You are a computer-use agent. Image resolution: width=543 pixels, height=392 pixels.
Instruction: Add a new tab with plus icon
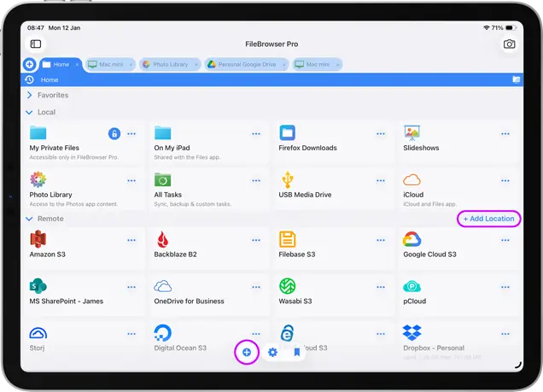tap(29, 64)
